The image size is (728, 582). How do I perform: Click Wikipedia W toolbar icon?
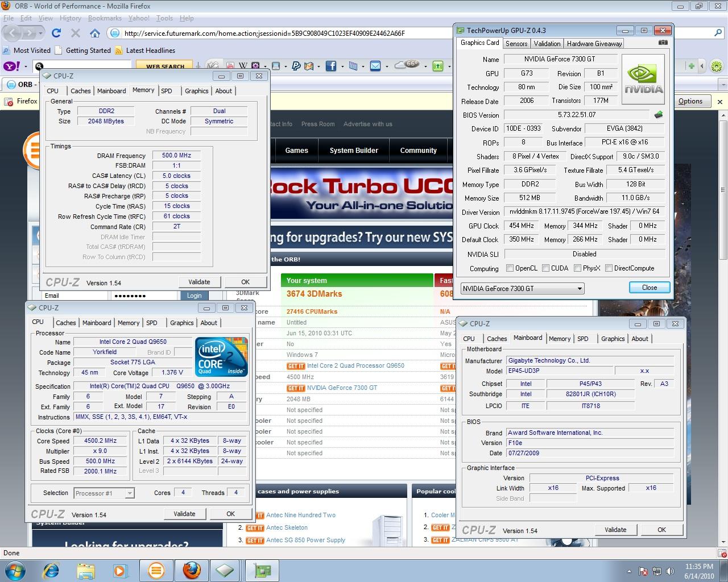point(243,66)
